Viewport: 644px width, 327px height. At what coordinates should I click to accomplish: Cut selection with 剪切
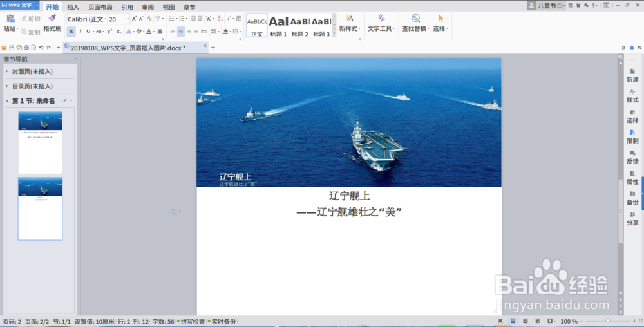[31, 19]
